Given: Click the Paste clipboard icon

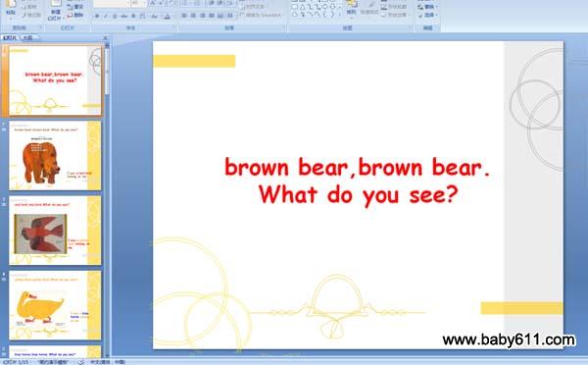Looking at the screenshot, I should [x=11, y=4].
